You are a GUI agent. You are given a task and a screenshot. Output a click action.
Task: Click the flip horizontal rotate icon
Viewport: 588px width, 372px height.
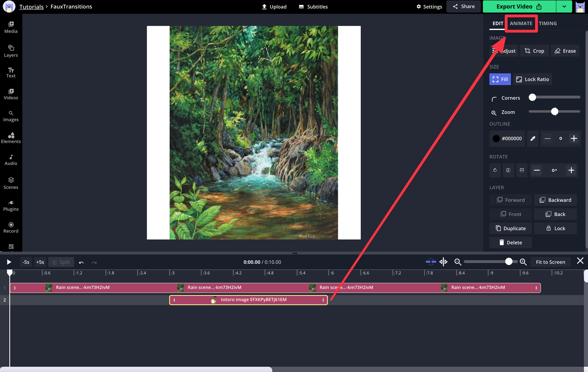click(508, 170)
